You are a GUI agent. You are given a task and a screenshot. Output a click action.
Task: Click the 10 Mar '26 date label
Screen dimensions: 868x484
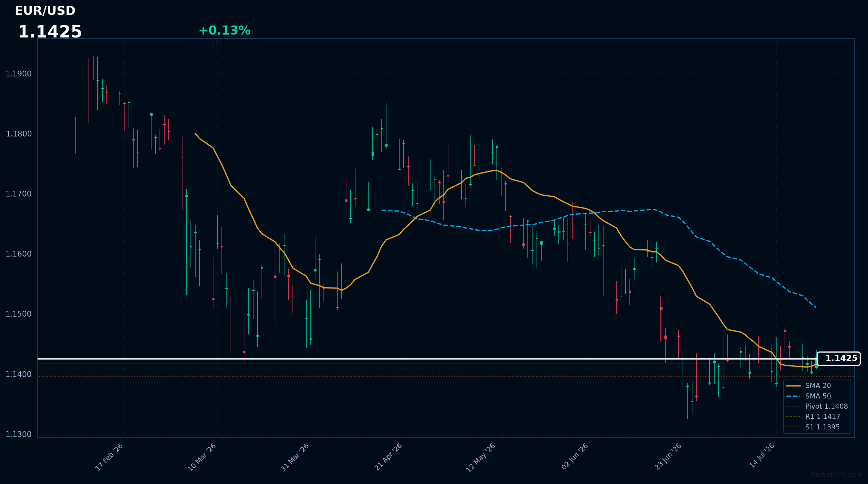[x=202, y=457]
